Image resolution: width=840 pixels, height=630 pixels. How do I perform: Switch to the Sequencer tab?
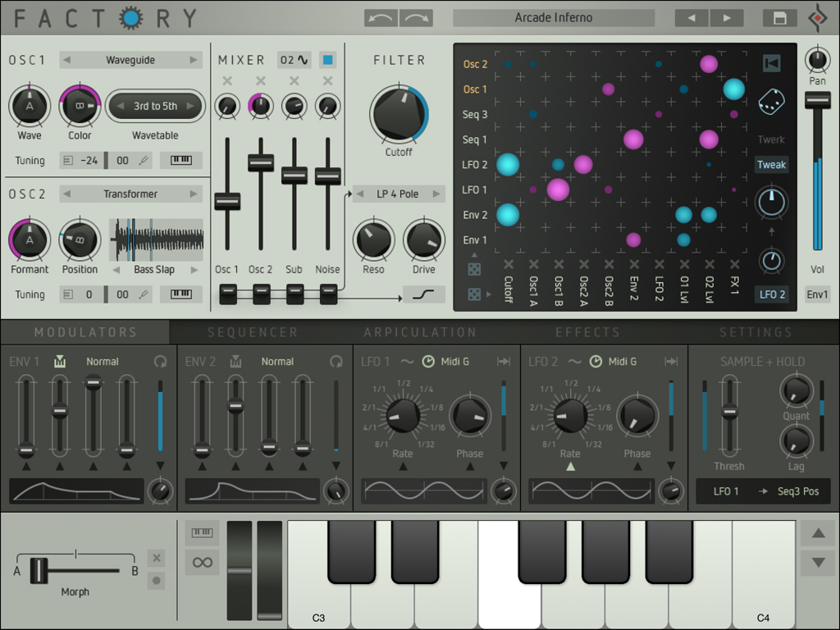[x=253, y=332]
